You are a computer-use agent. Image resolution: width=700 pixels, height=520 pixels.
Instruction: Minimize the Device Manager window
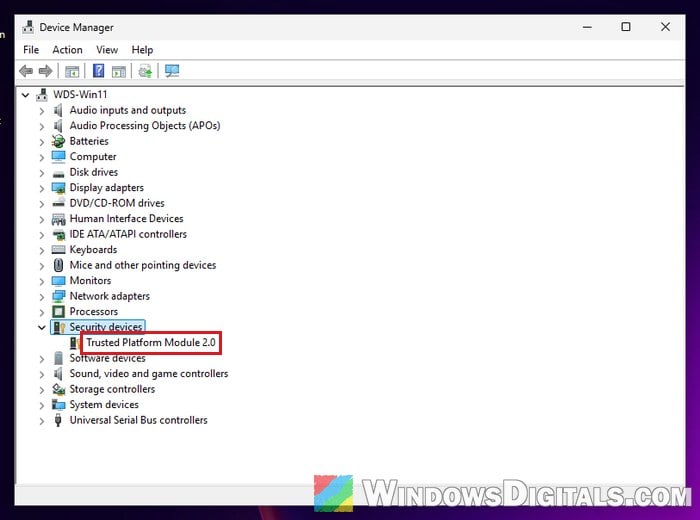click(588, 27)
